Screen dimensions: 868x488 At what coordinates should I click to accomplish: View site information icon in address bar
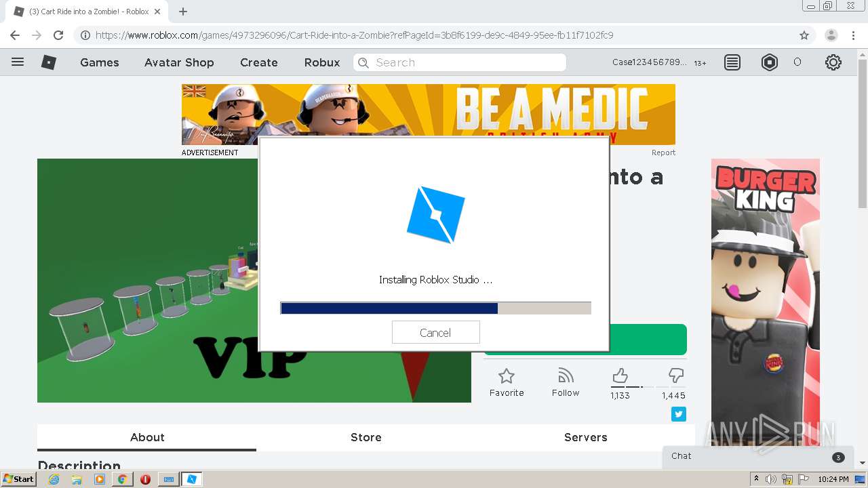[x=85, y=35]
